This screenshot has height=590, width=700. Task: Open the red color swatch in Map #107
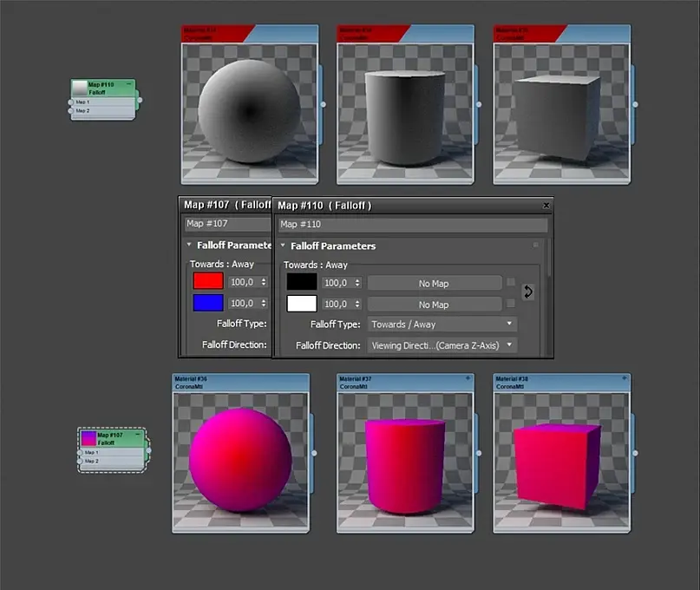coord(208,281)
